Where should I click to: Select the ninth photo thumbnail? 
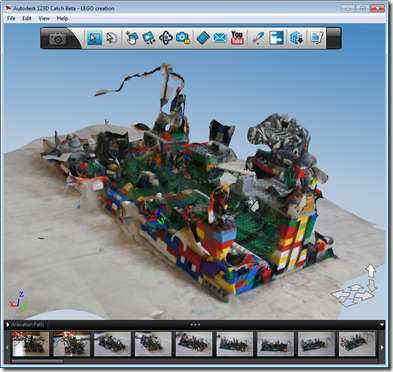pos(357,344)
